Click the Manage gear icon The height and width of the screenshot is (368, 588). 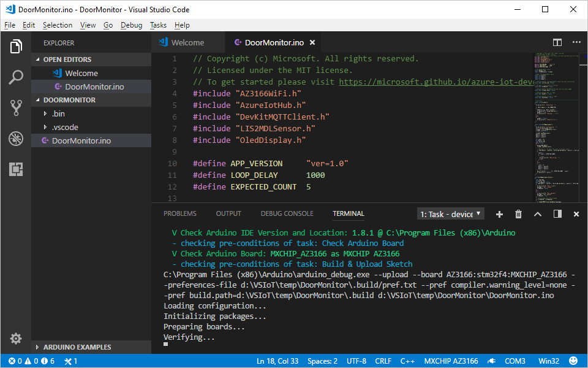(x=16, y=338)
